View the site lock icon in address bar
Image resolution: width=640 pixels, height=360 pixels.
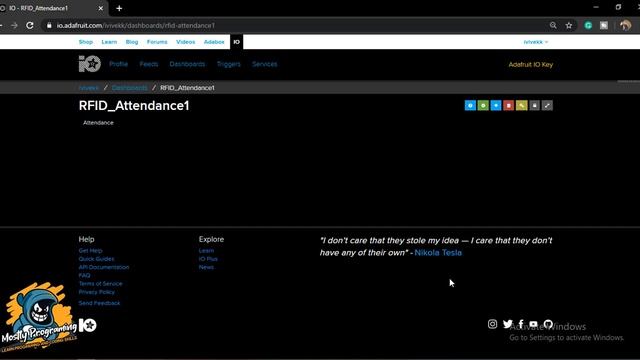pos(49,25)
